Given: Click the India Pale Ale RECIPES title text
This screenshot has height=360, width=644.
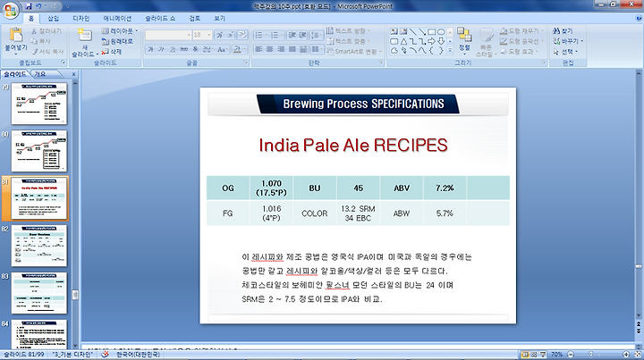Looking at the screenshot, I should click(353, 145).
